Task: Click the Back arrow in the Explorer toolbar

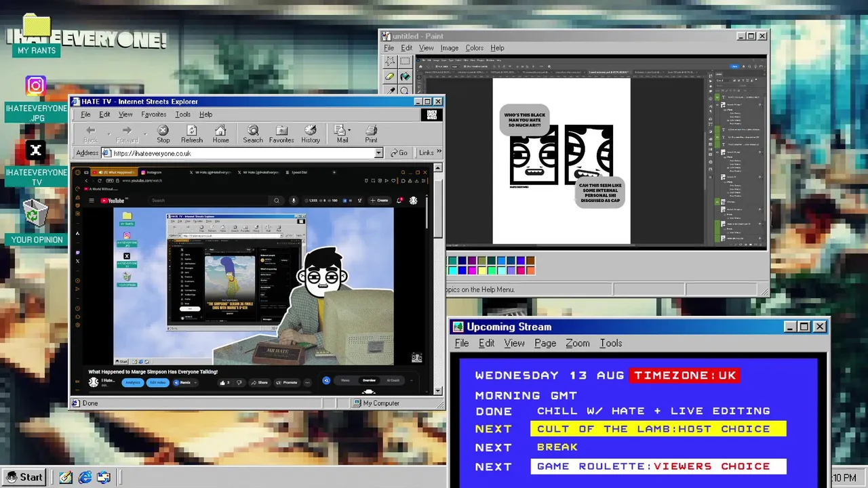Action: pos(90,130)
